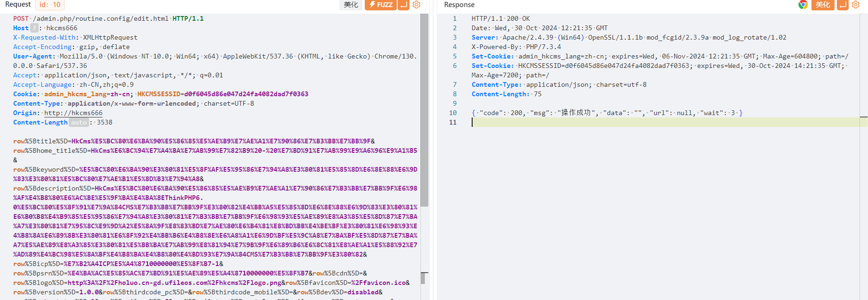Toggle word wrap icon in Response panel
This screenshot has height=300, width=868.
pos(843,5)
